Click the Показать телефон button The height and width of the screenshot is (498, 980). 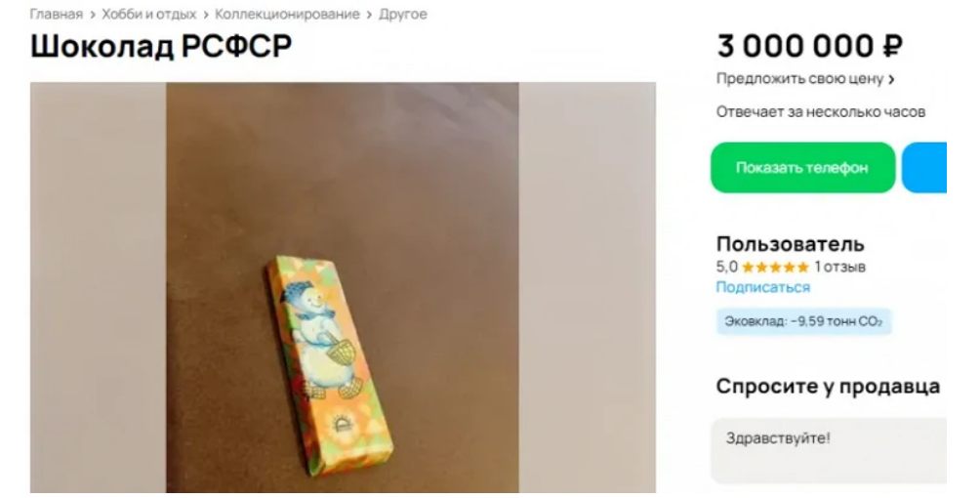click(802, 168)
